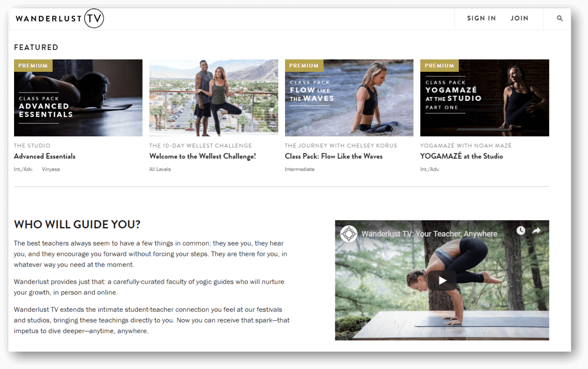Click the Wanderlust TV logo
This screenshot has height=369, width=588.
tap(59, 19)
